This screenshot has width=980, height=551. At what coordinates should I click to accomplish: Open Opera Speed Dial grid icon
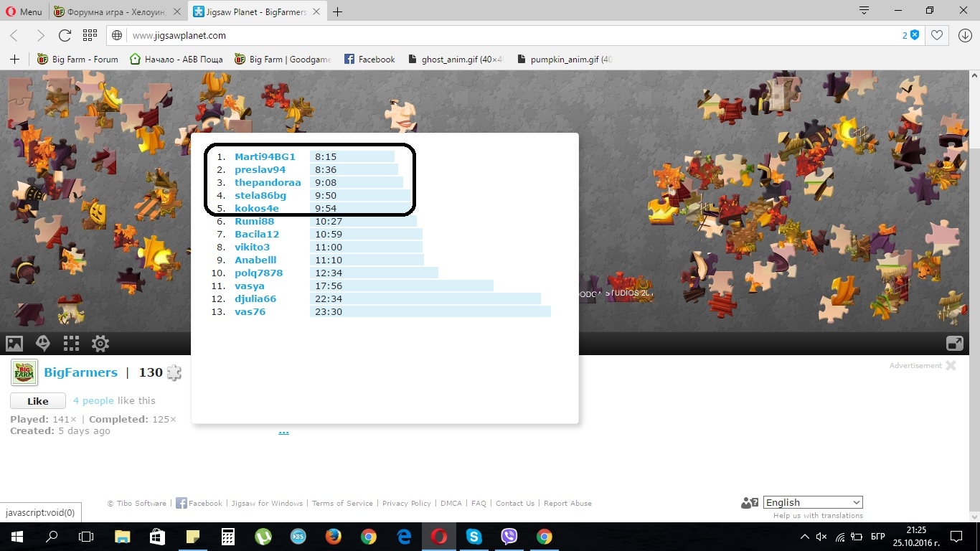click(90, 35)
